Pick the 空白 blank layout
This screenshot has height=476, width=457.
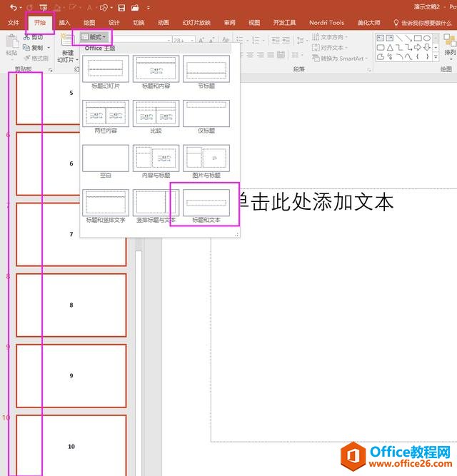pos(105,158)
